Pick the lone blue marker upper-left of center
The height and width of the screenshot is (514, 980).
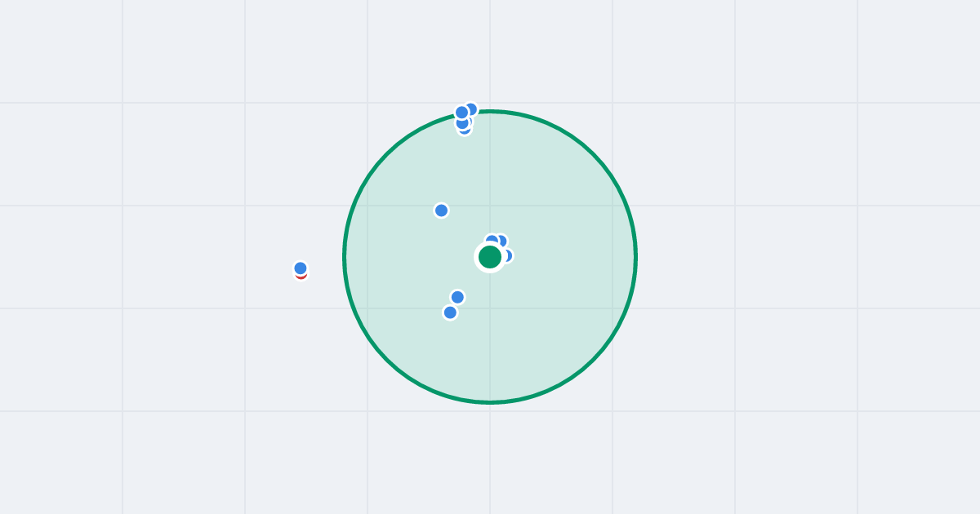point(442,210)
